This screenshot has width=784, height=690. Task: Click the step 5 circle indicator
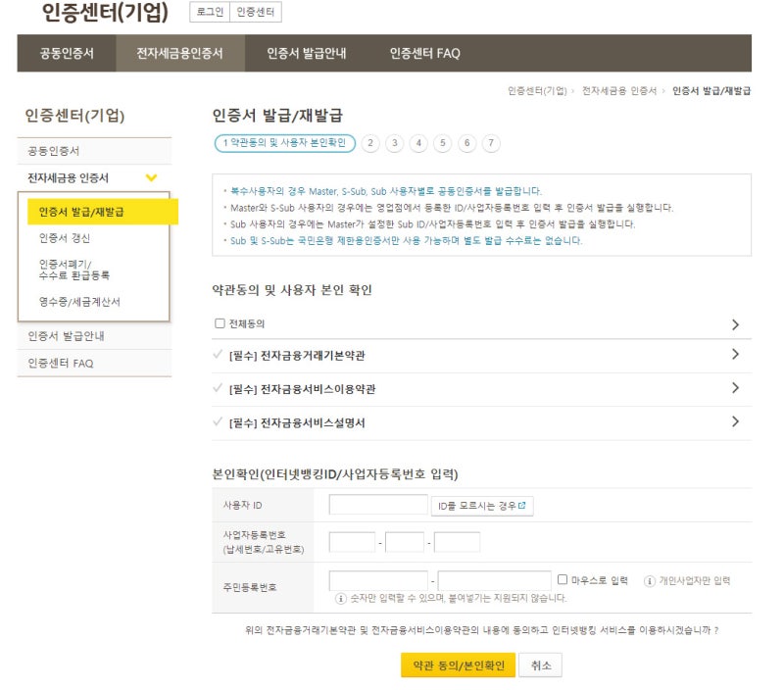(x=443, y=143)
